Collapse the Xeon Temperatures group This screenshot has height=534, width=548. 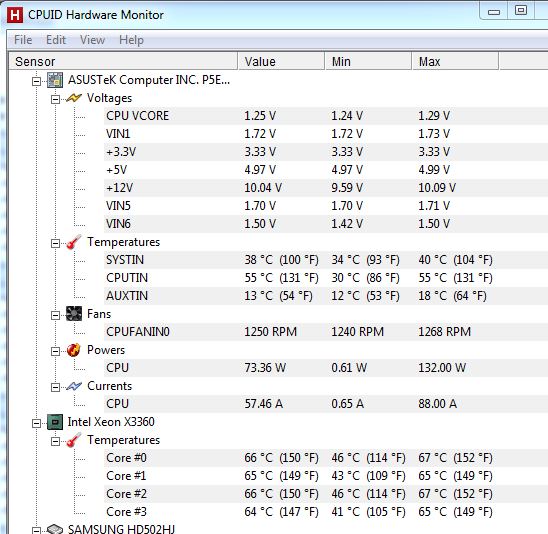55,442
